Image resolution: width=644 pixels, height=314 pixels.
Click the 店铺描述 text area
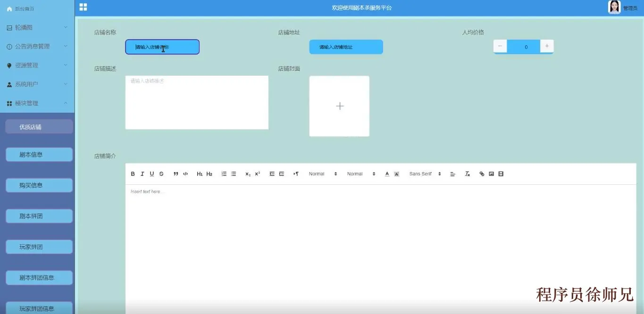197,102
